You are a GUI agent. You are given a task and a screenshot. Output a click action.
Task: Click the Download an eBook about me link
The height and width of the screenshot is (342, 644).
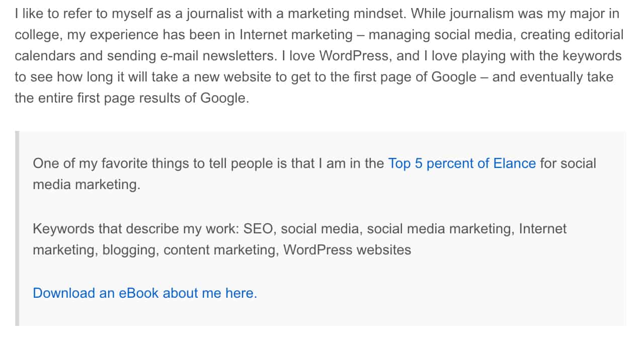[144, 293]
